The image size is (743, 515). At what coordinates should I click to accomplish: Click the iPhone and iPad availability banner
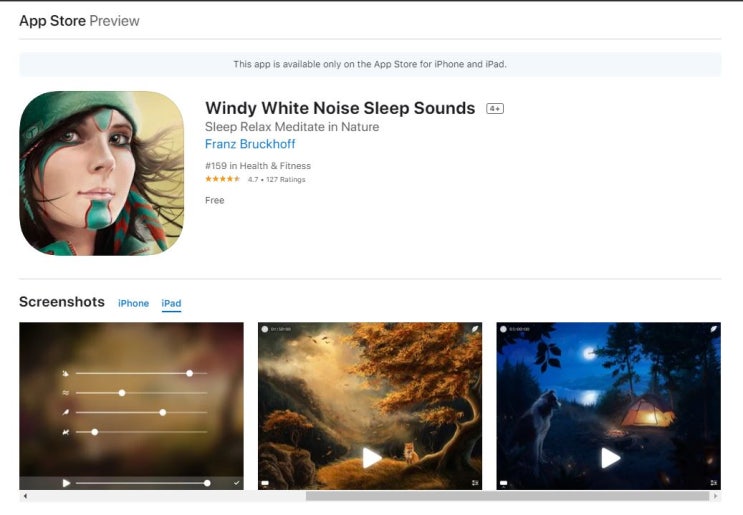(x=370, y=64)
